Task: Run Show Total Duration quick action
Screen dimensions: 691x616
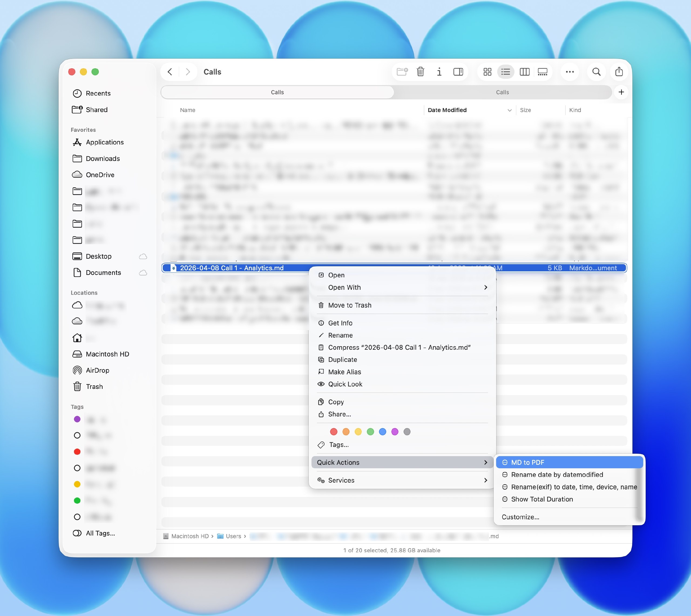Action: [x=569, y=499]
